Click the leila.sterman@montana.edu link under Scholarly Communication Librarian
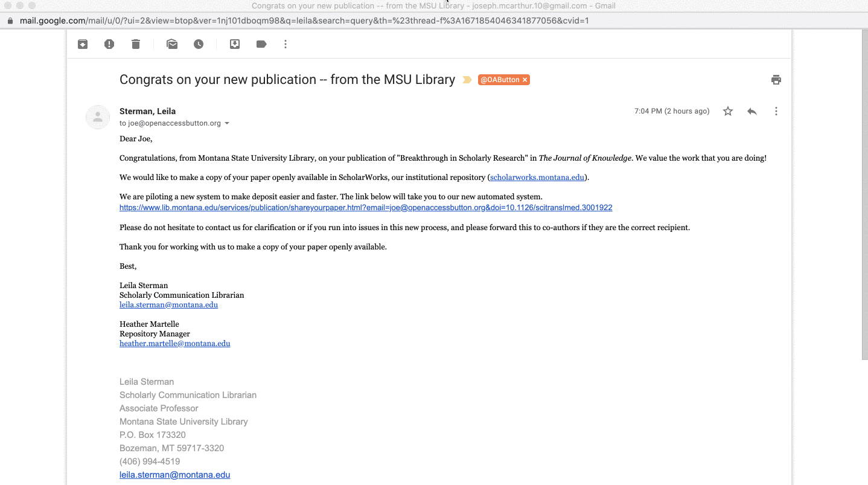 pos(168,305)
